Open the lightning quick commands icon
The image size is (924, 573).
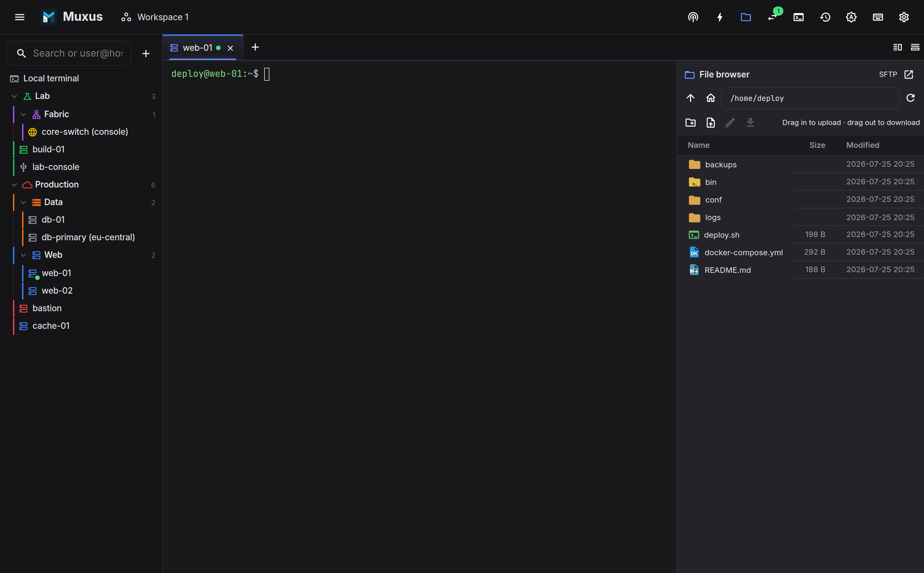point(719,17)
